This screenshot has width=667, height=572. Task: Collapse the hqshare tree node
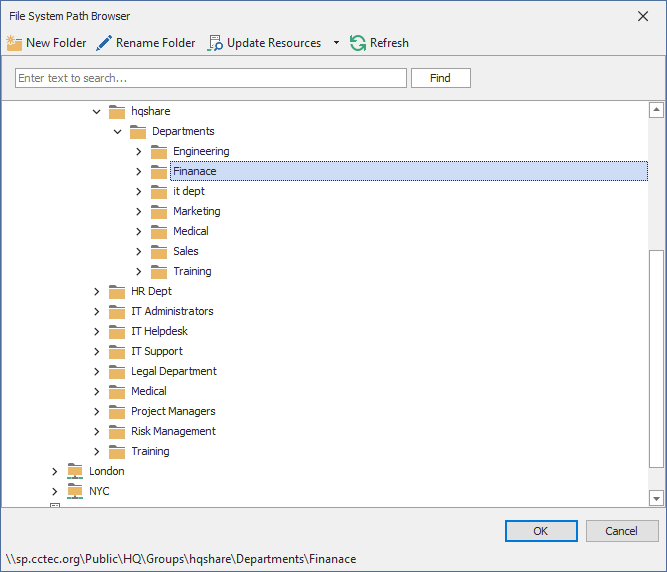click(x=97, y=111)
